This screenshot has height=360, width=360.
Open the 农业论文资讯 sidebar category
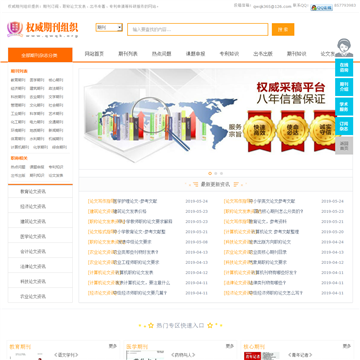pos(40,296)
